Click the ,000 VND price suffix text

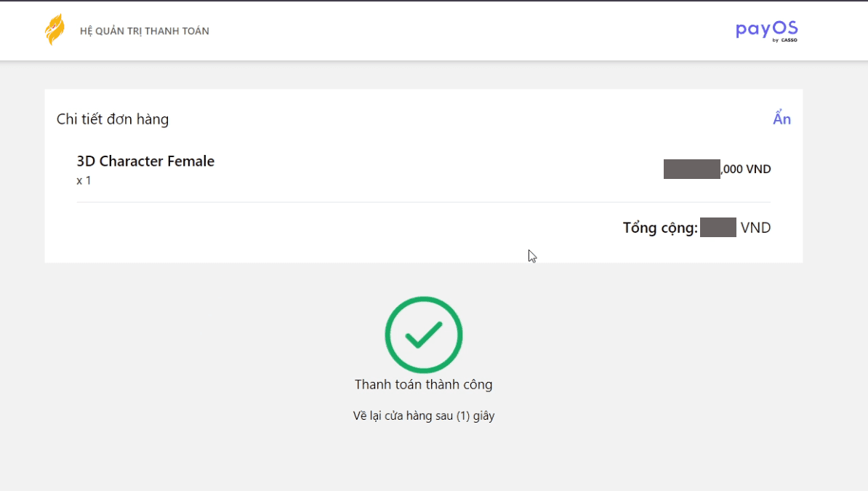coord(746,169)
